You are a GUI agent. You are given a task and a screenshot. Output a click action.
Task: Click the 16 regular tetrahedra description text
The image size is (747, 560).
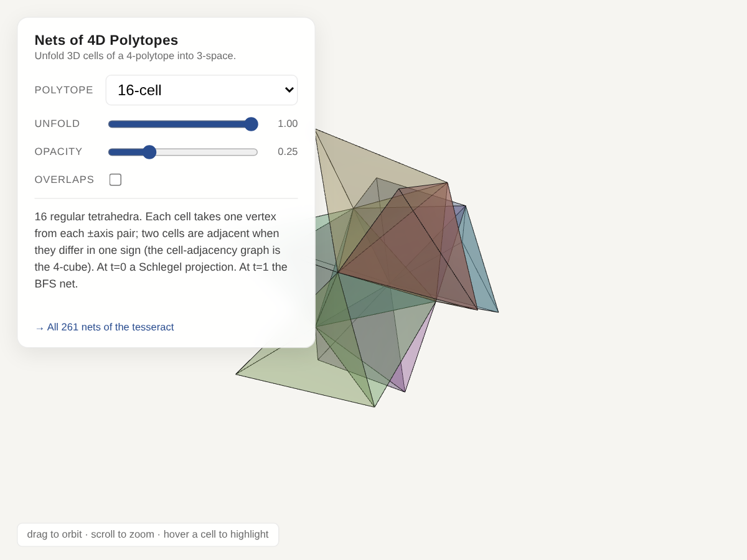(162, 250)
